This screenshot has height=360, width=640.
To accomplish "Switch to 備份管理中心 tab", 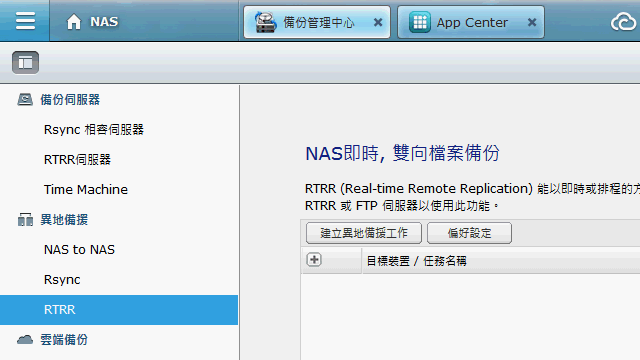I will point(317,22).
